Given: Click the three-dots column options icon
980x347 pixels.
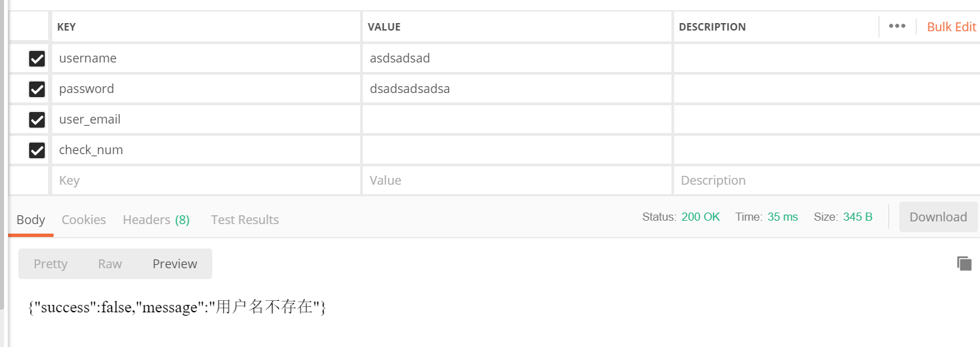Looking at the screenshot, I should (897, 26).
